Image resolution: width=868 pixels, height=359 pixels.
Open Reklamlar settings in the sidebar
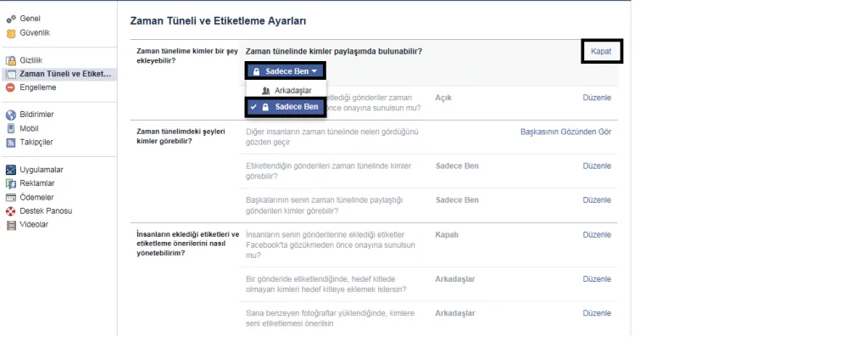[x=37, y=183]
